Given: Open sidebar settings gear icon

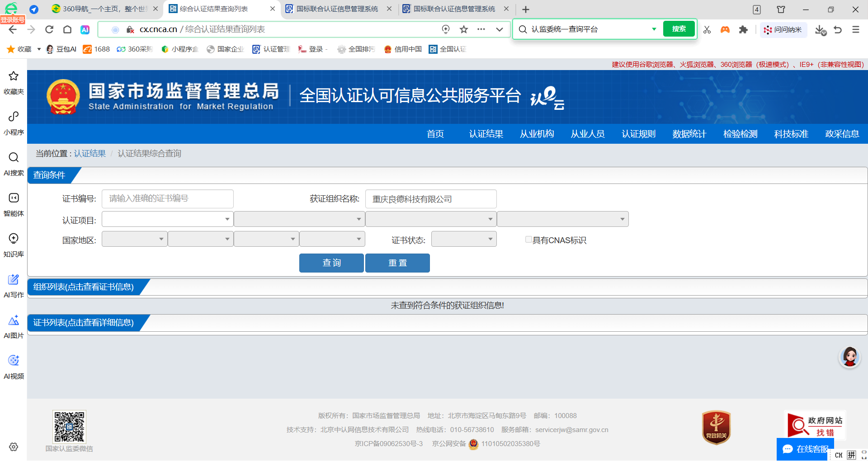Looking at the screenshot, I should point(14,447).
